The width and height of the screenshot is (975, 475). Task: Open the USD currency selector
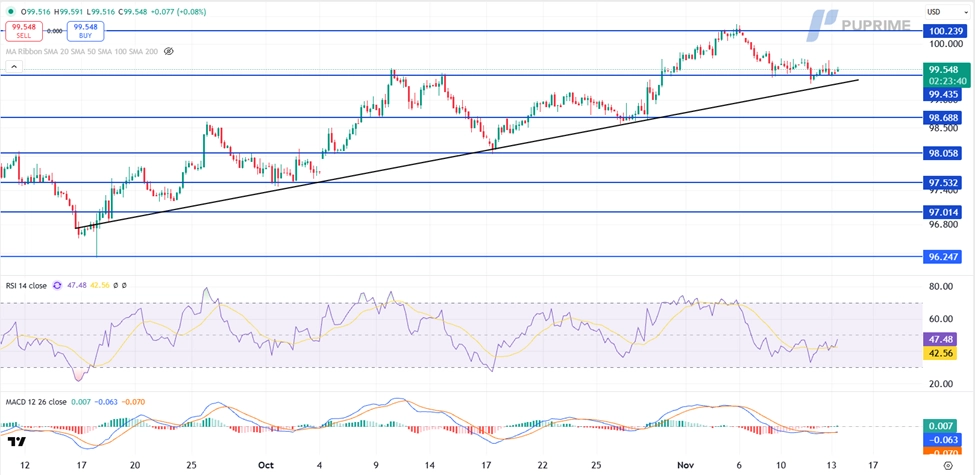(933, 12)
